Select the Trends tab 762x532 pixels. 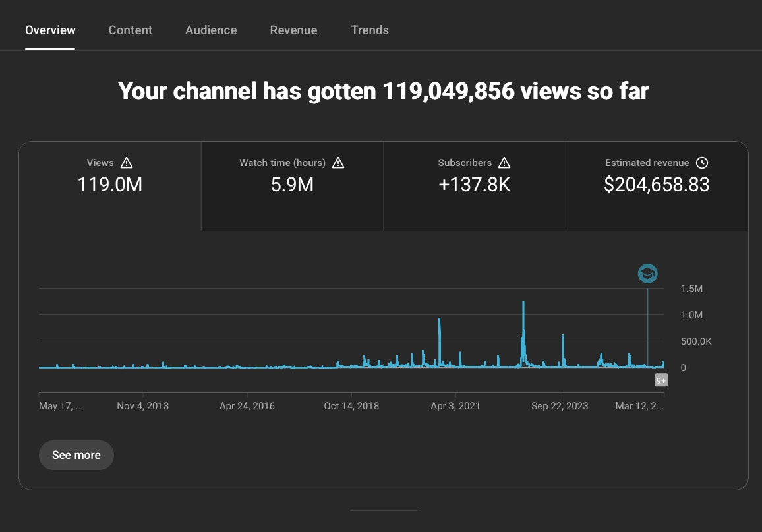pos(370,30)
